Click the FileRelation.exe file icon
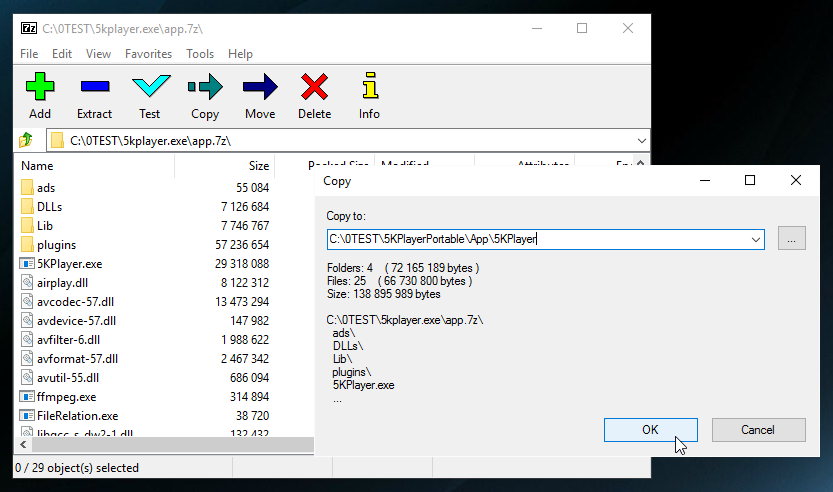Image resolution: width=833 pixels, height=492 pixels. point(27,415)
